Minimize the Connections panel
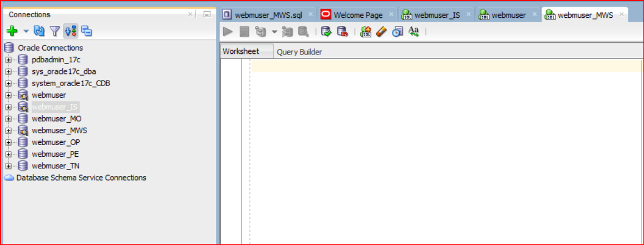This screenshot has width=644, height=245. 207,15
